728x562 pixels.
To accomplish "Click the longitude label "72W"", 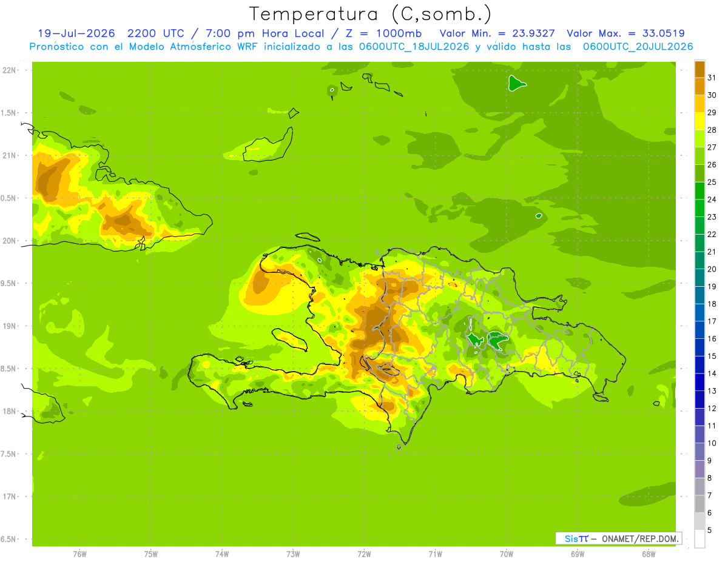I will click(x=365, y=554).
